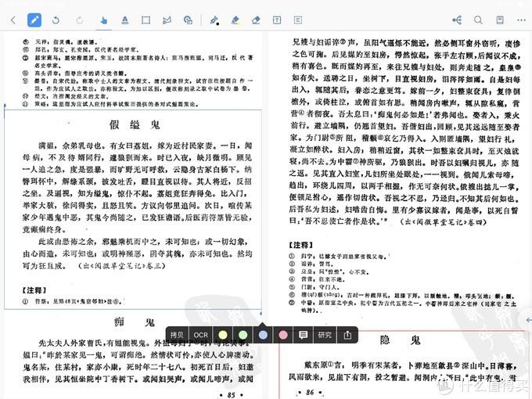Expand side panel arrow at right edge
The image size is (532, 399).
coord(527,320)
